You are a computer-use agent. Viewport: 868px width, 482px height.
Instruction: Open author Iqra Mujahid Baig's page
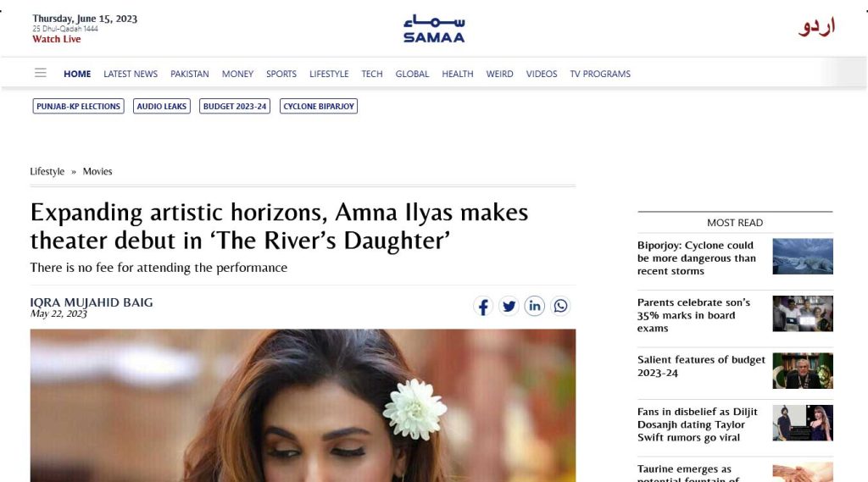pyautogui.click(x=92, y=302)
